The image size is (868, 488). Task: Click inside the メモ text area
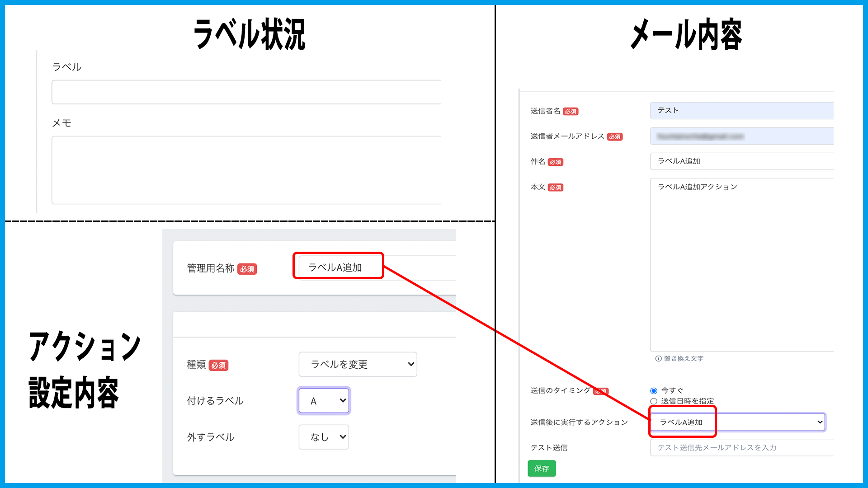click(x=246, y=170)
